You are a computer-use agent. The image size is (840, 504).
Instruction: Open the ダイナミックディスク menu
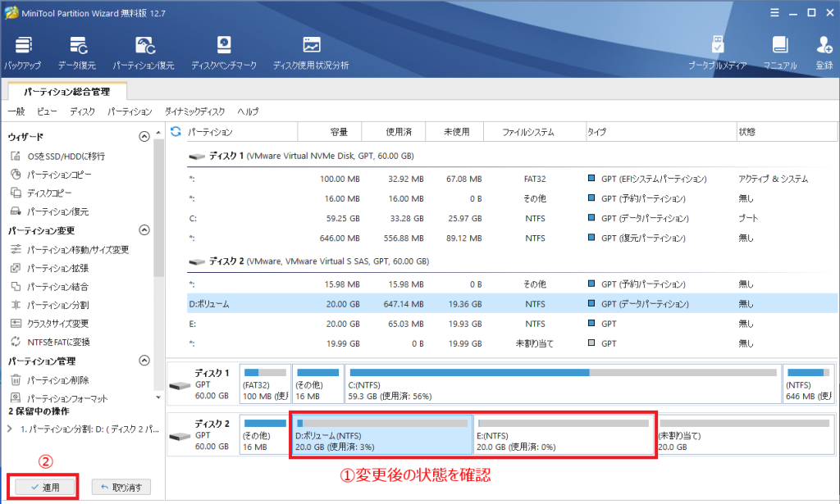click(x=194, y=111)
